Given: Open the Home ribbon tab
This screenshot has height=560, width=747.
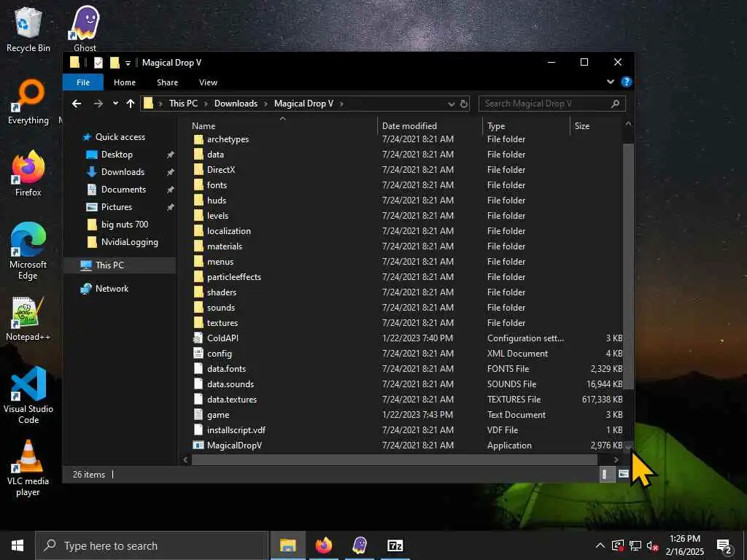Looking at the screenshot, I should (x=124, y=82).
